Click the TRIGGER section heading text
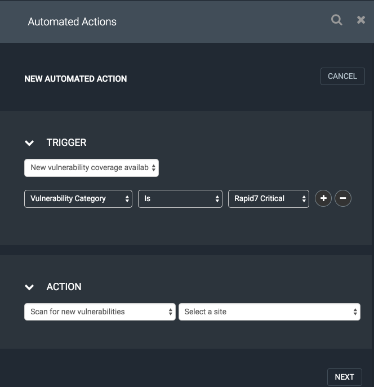The image size is (374, 387). [x=66, y=143]
